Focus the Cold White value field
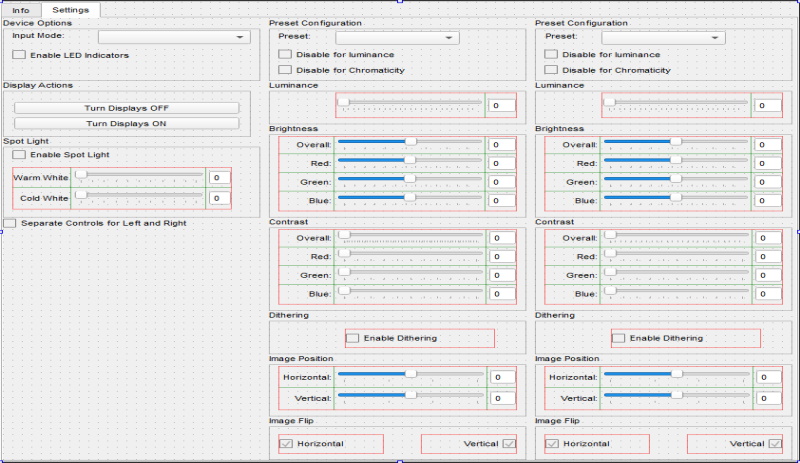This screenshot has height=463, width=800. pyautogui.click(x=219, y=198)
